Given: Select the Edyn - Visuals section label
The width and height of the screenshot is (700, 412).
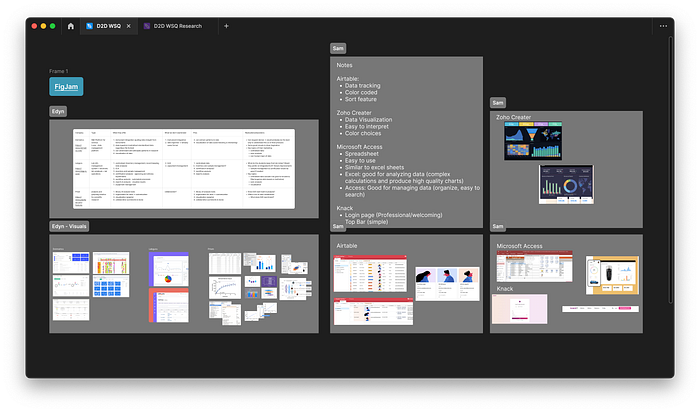Looking at the screenshot, I should coord(69,226).
